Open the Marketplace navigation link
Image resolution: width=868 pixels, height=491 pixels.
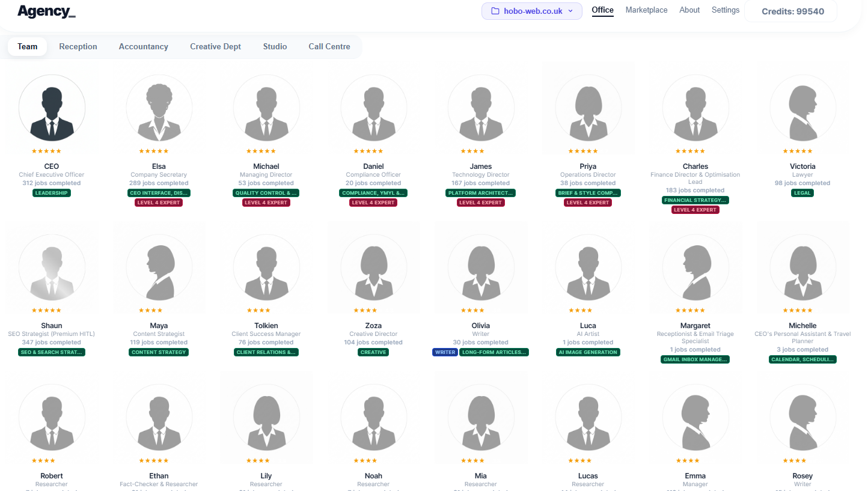click(646, 10)
